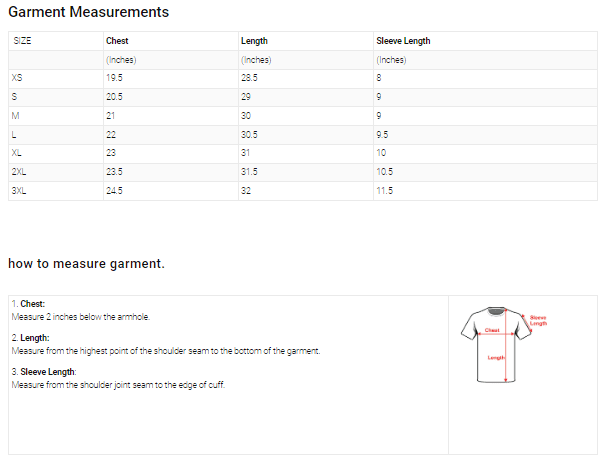Screen dimensions: 610x466
Task: Click the red Sleeve Length label in diagram
Action: (x=538, y=320)
